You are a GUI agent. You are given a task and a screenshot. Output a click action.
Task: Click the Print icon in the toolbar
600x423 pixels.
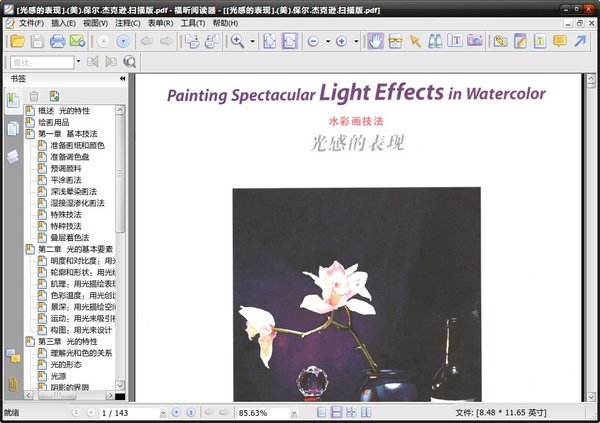58,41
